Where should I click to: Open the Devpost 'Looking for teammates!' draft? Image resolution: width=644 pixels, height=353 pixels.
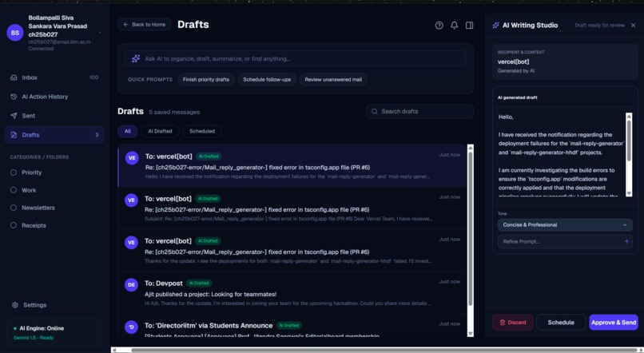pyautogui.click(x=292, y=292)
